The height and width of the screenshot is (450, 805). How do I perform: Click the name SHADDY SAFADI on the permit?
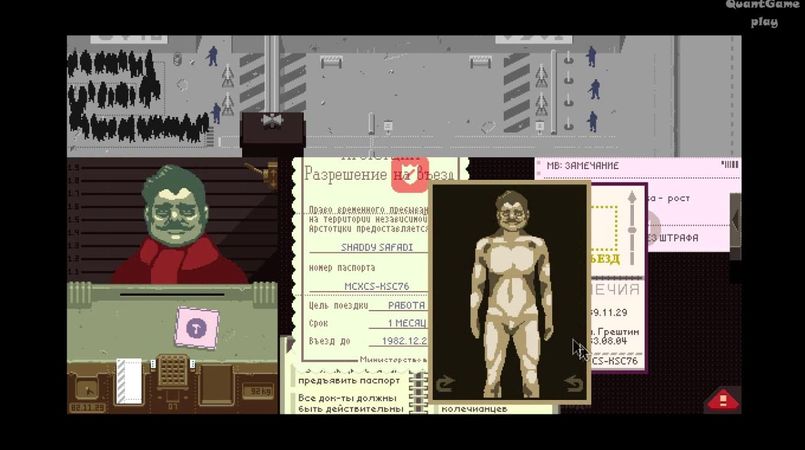pos(377,247)
